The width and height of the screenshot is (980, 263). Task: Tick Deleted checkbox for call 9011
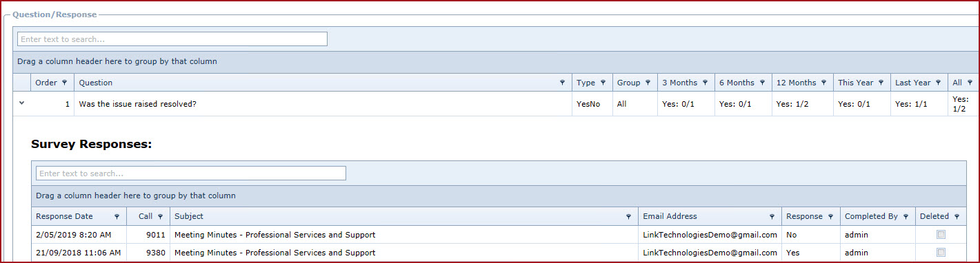point(941,235)
